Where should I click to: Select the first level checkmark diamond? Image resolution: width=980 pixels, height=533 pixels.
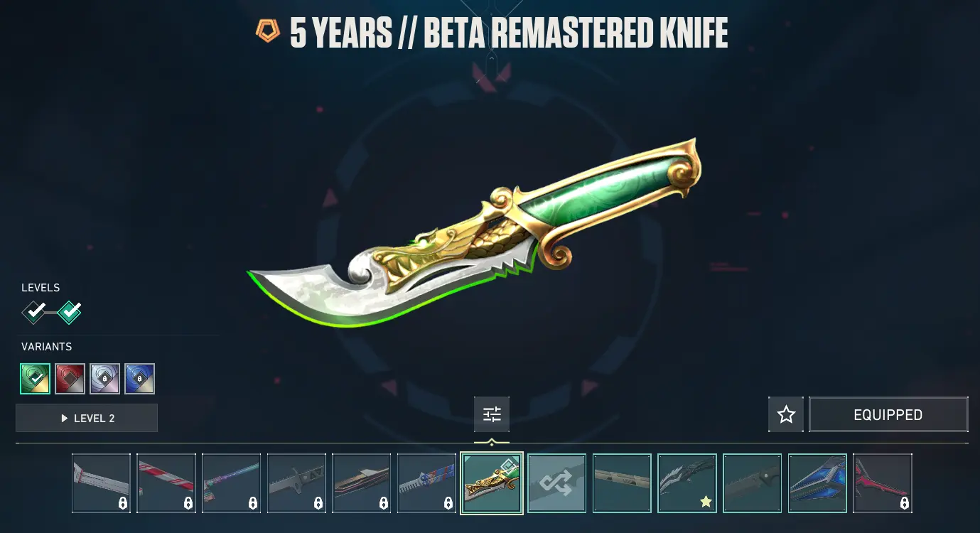(x=34, y=311)
